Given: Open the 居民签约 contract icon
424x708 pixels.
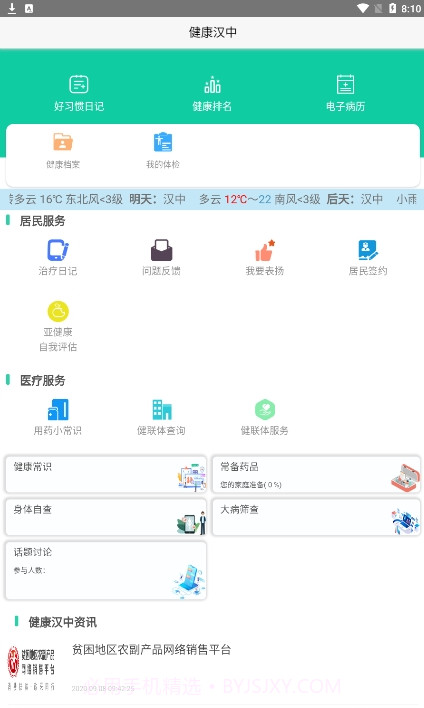Looking at the screenshot, I should click(368, 250).
